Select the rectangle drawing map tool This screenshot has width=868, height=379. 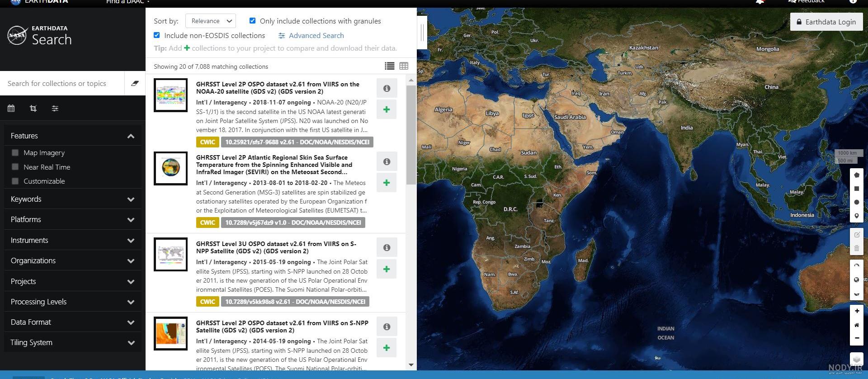pos(856,189)
